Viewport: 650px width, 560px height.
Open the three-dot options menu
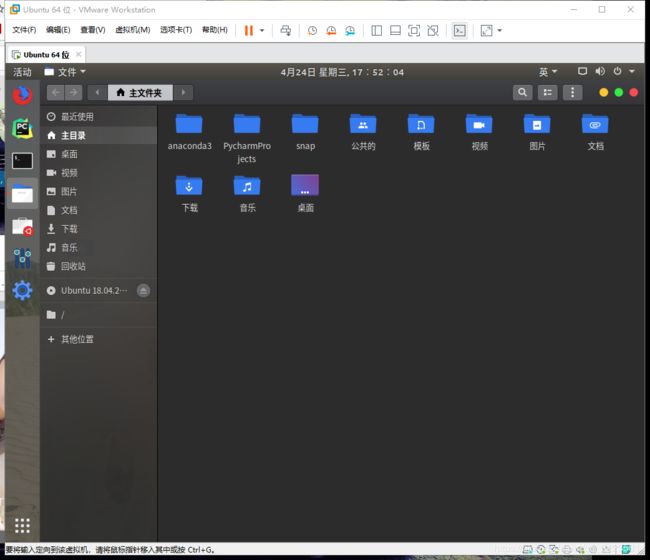click(572, 93)
